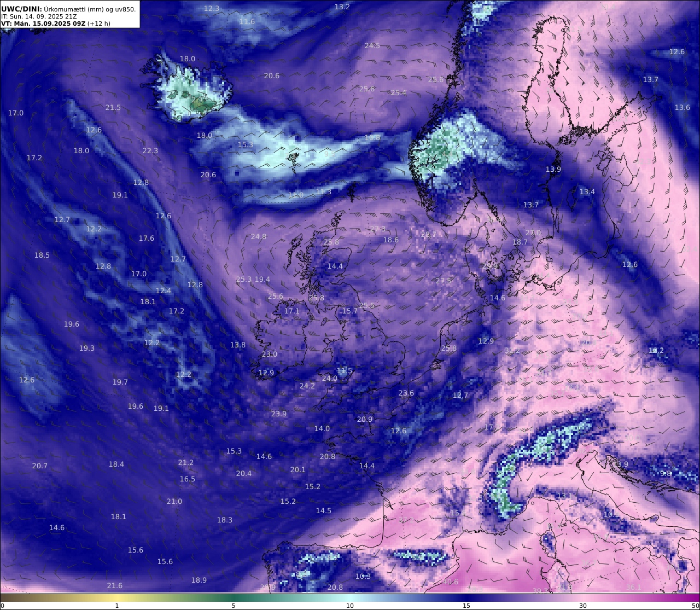Click the 19.4 value label
The image size is (700, 610).
pyautogui.click(x=262, y=279)
